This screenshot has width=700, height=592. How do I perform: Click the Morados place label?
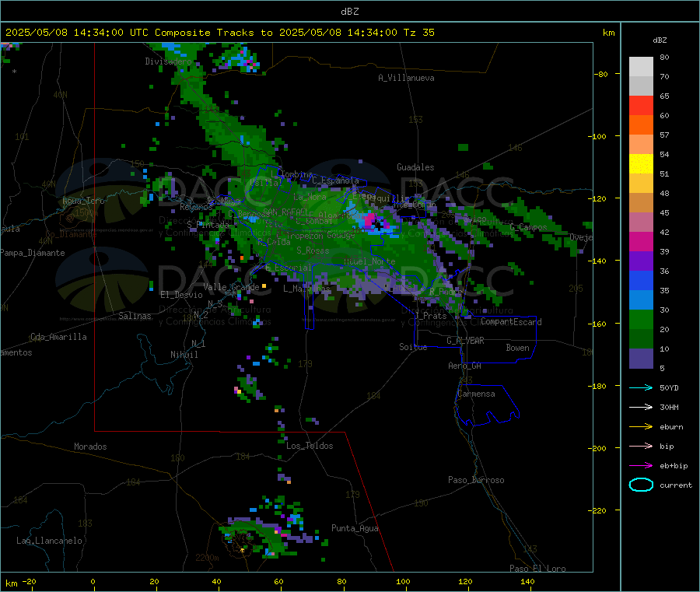tap(90, 447)
